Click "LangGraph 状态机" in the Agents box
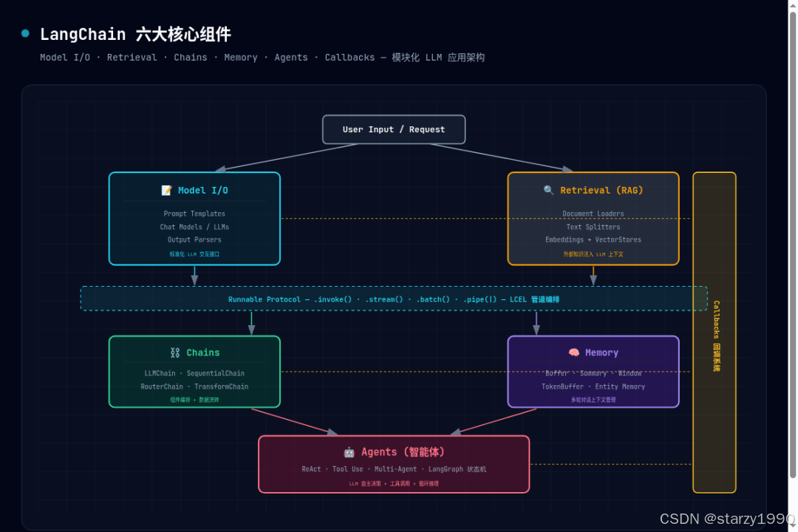Image resolution: width=798 pixels, height=532 pixels. [x=457, y=469]
